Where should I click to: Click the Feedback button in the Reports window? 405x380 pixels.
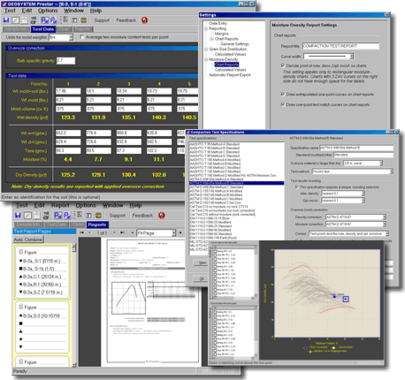142,215
